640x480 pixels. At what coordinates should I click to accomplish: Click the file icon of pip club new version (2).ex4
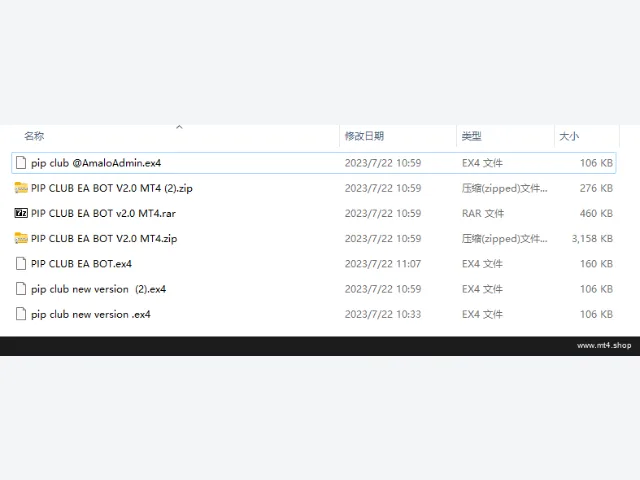coord(21,289)
